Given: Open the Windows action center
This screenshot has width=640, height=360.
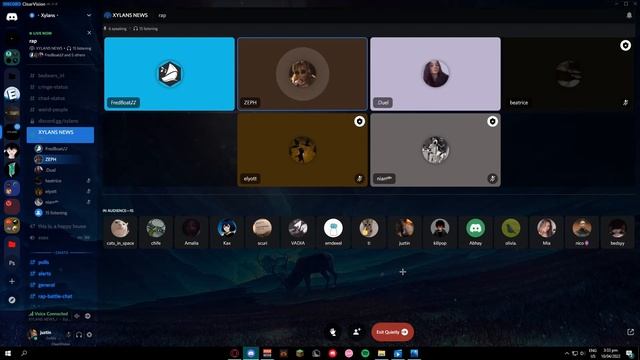Looking at the screenshot, I should click(630, 353).
